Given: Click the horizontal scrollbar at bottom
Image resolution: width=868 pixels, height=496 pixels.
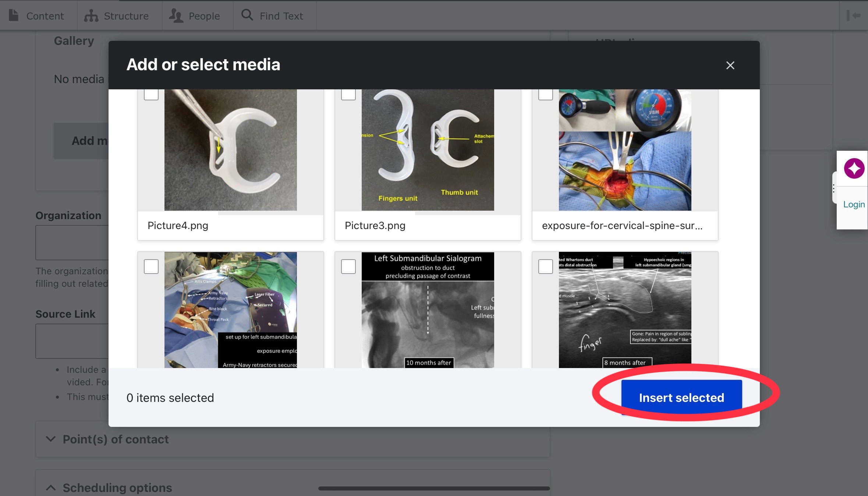Looking at the screenshot, I should click(x=433, y=488).
